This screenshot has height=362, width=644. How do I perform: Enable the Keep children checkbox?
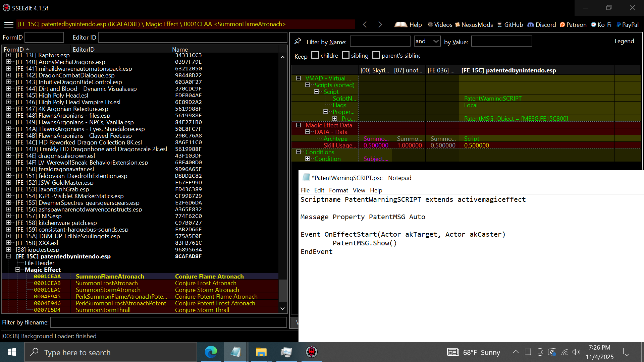click(x=315, y=55)
